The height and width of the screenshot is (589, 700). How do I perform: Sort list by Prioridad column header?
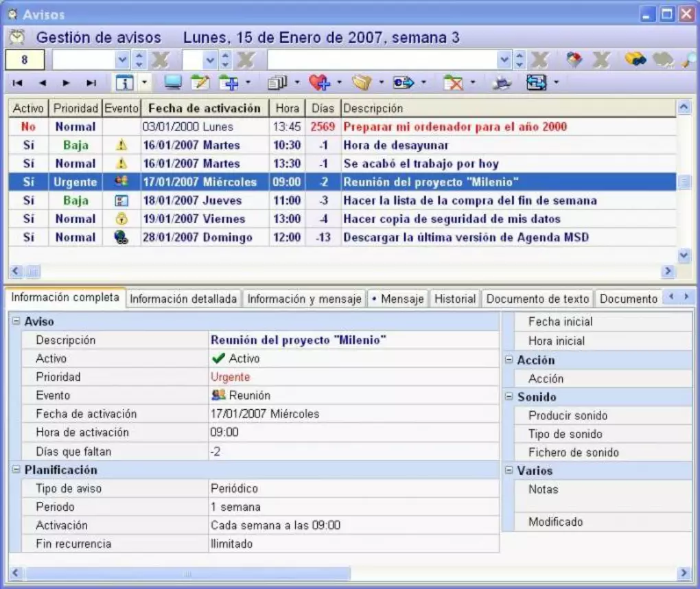pyautogui.click(x=75, y=108)
